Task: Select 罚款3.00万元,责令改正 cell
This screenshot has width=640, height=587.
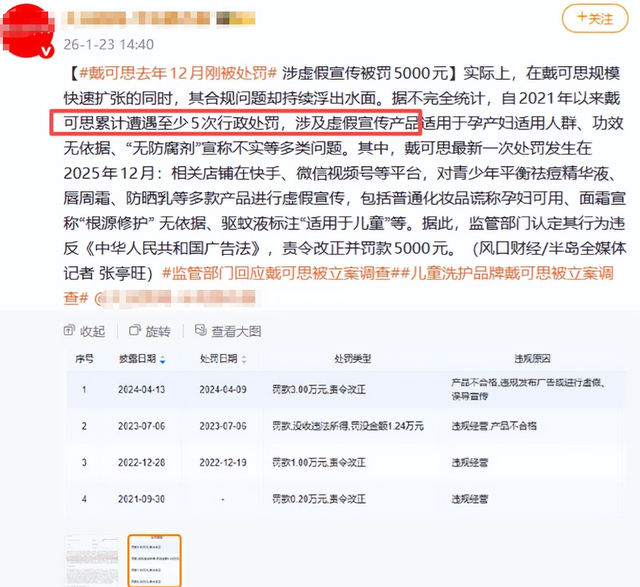Action: point(319,390)
